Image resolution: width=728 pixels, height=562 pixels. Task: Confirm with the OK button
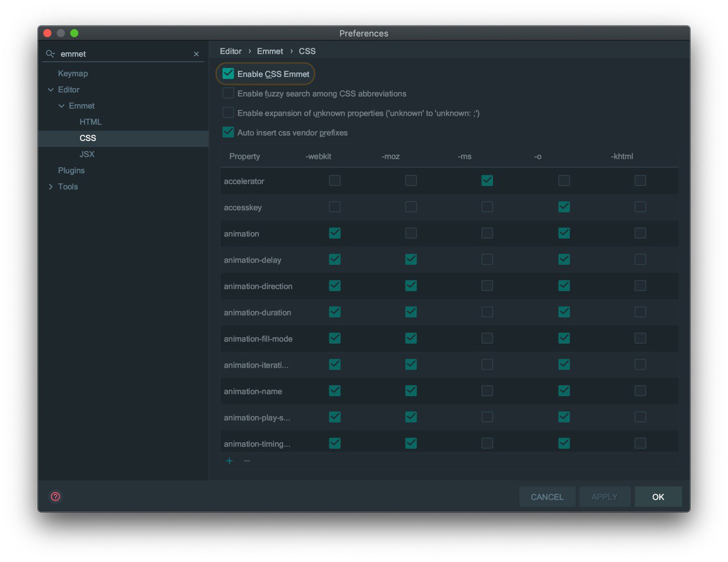(x=658, y=497)
